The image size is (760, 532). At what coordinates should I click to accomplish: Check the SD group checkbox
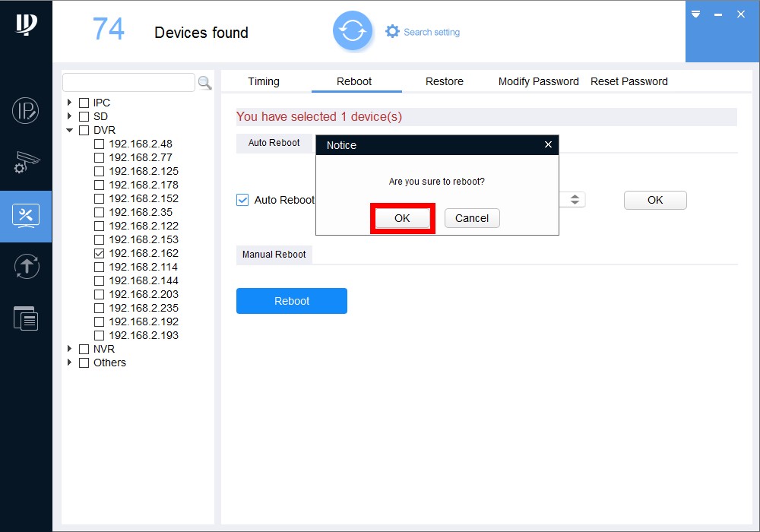[x=84, y=116]
